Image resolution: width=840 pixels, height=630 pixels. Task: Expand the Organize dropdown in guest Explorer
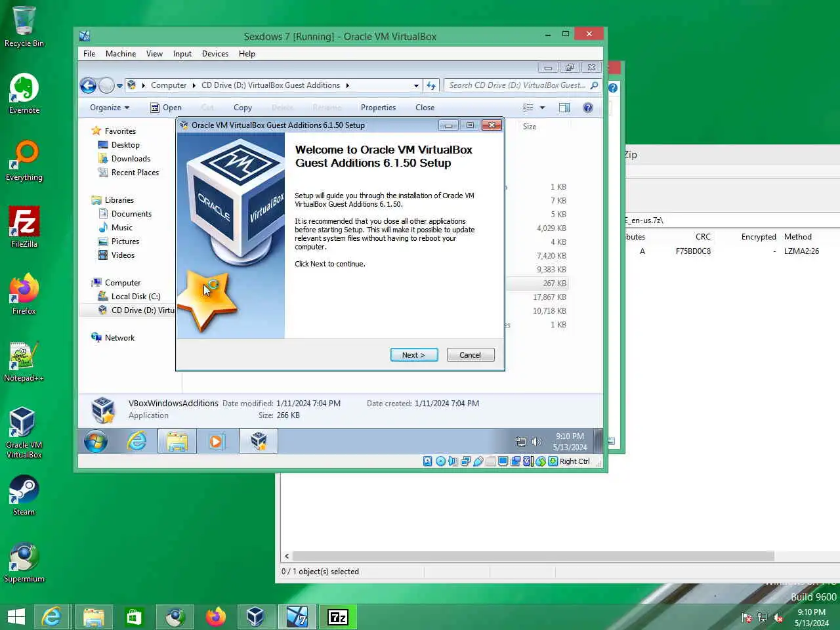(110, 108)
